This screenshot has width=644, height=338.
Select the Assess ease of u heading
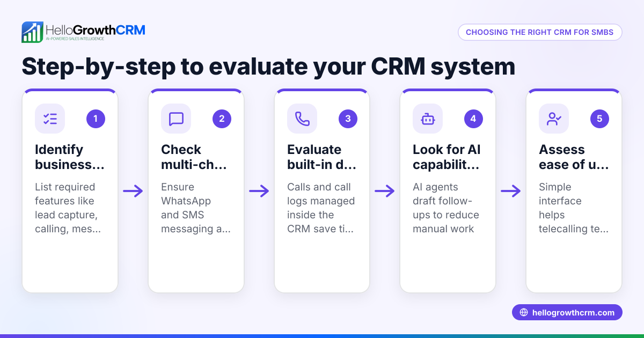click(x=574, y=157)
